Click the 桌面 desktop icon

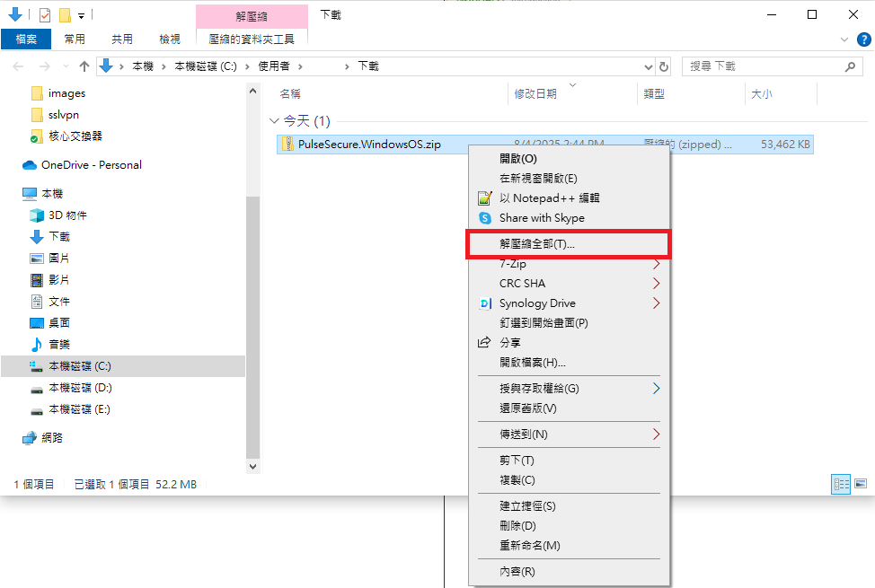click(x=37, y=323)
